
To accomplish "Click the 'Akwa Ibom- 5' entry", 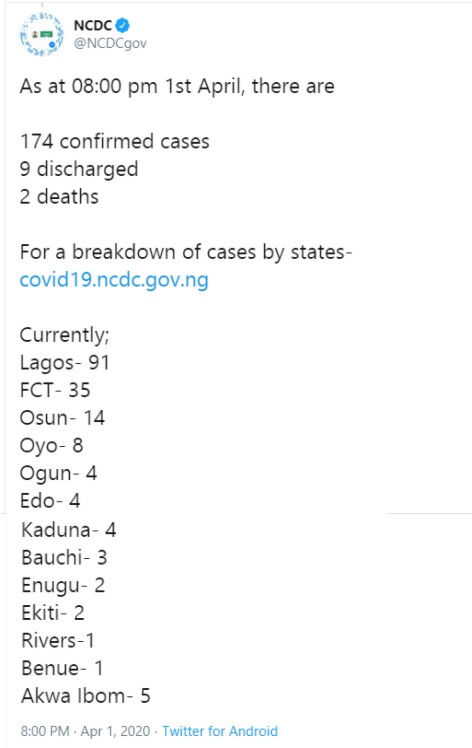I will (x=86, y=696).
